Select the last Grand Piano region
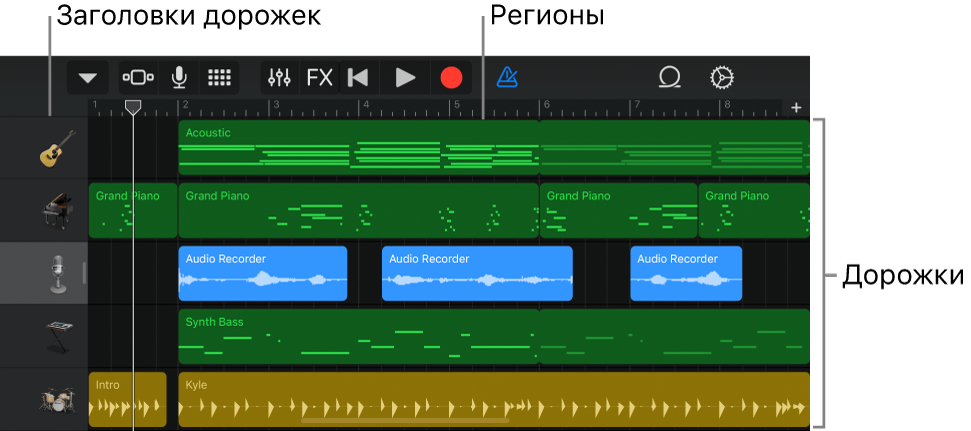 (754, 211)
